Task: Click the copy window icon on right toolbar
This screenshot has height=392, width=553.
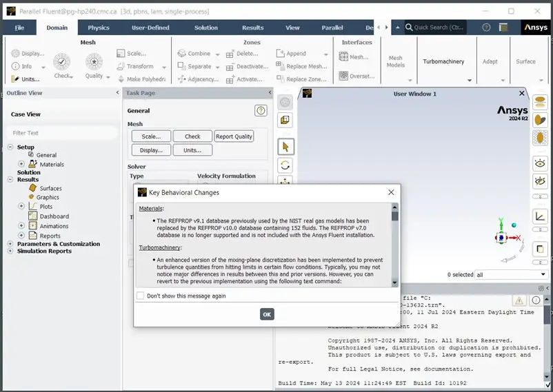Action: tap(540, 249)
